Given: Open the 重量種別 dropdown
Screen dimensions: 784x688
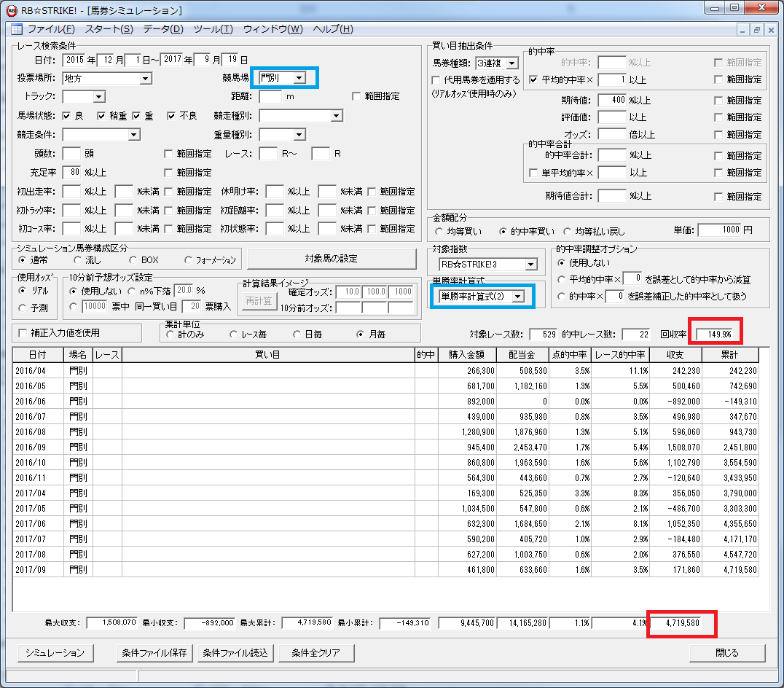Looking at the screenshot, I should pos(299,135).
